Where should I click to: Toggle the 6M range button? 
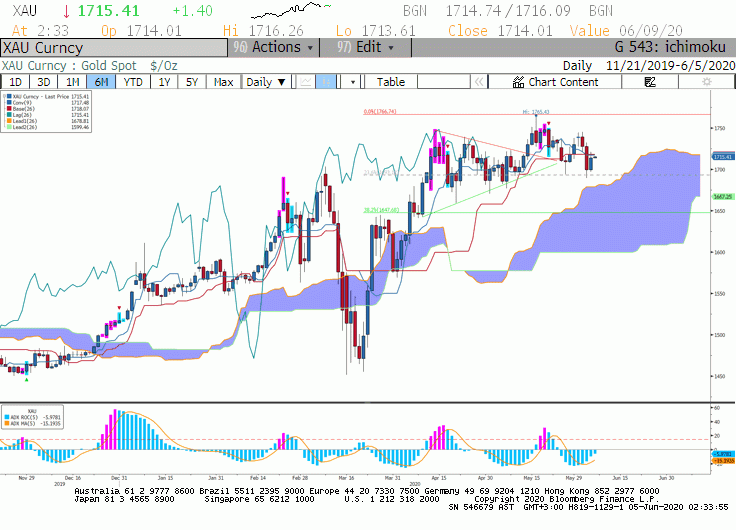tap(101, 82)
